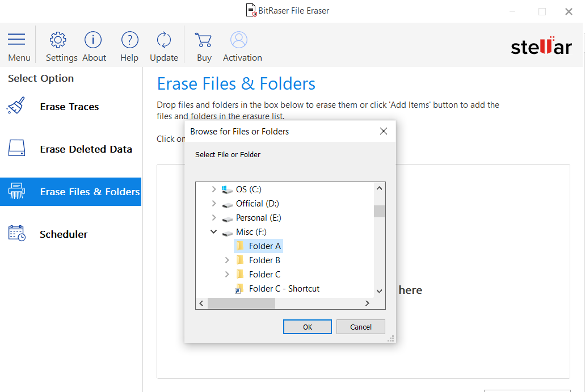This screenshot has width=585, height=392.
Task: Click the tree's horizontal scrollbar thumb
Action: point(241,304)
